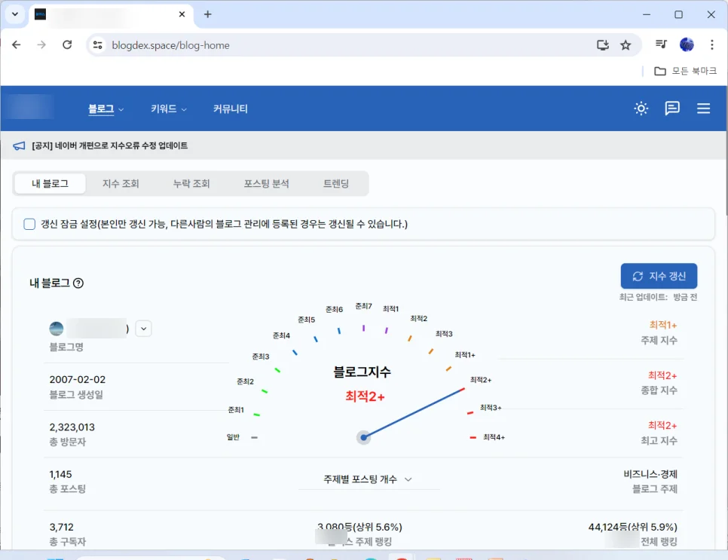The image size is (728, 560).
Task: Click the megaphone notice icon
Action: click(x=19, y=145)
